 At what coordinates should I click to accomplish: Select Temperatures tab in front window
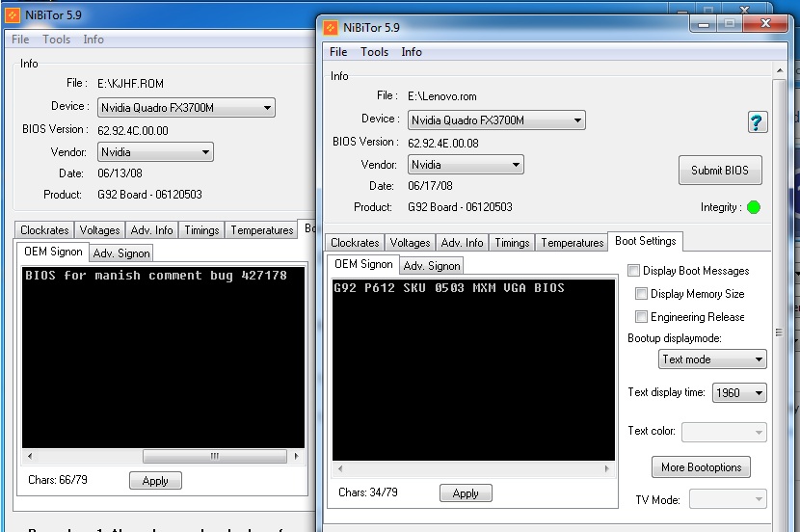coord(572,243)
